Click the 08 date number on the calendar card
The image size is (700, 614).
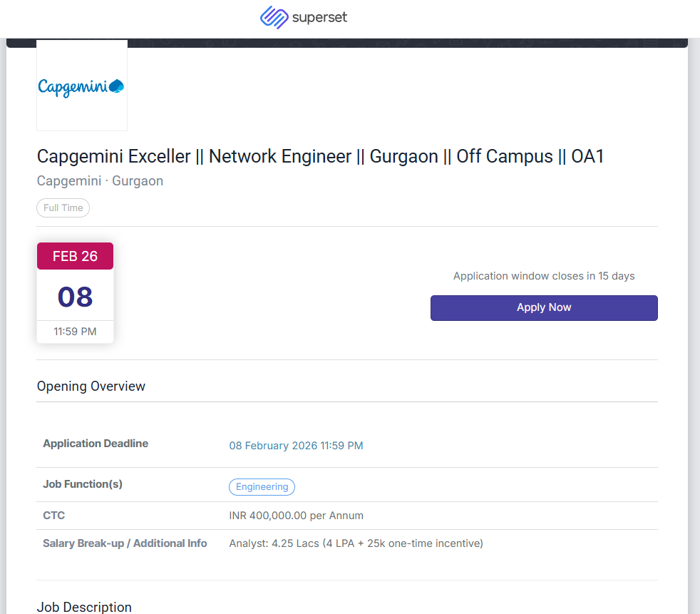pyautogui.click(x=75, y=297)
